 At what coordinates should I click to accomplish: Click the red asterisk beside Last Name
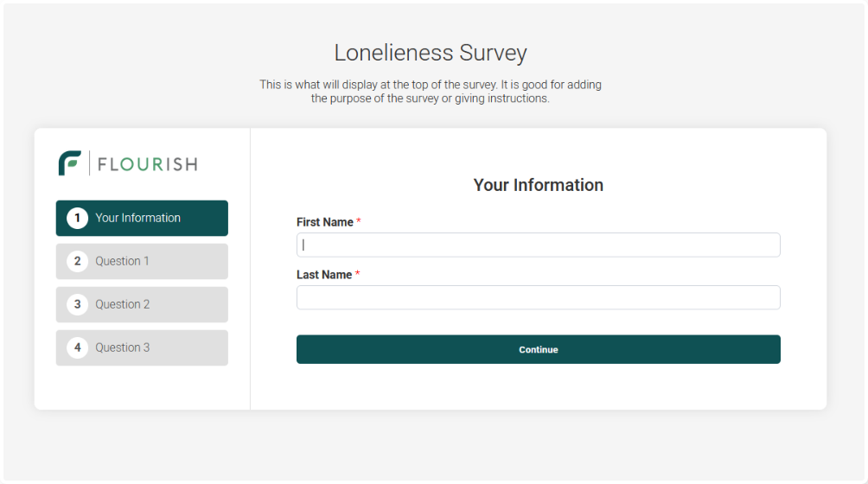358,274
